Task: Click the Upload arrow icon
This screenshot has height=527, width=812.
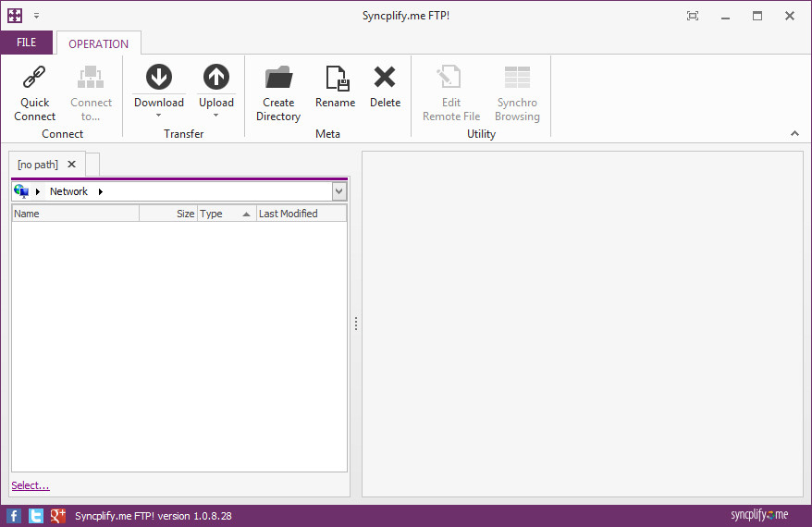Action: tap(215, 77)
